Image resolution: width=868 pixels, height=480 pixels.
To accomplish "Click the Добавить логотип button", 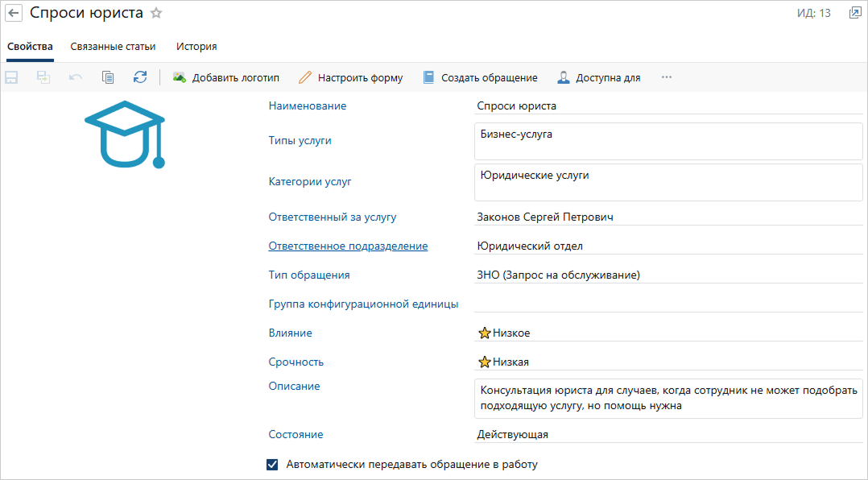I will tap(226, 77).
